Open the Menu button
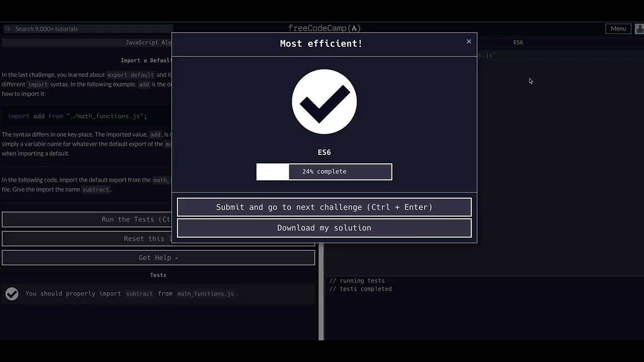Image resolution: width=644 pixels, height=362 pixels. [x=618, y=29]
